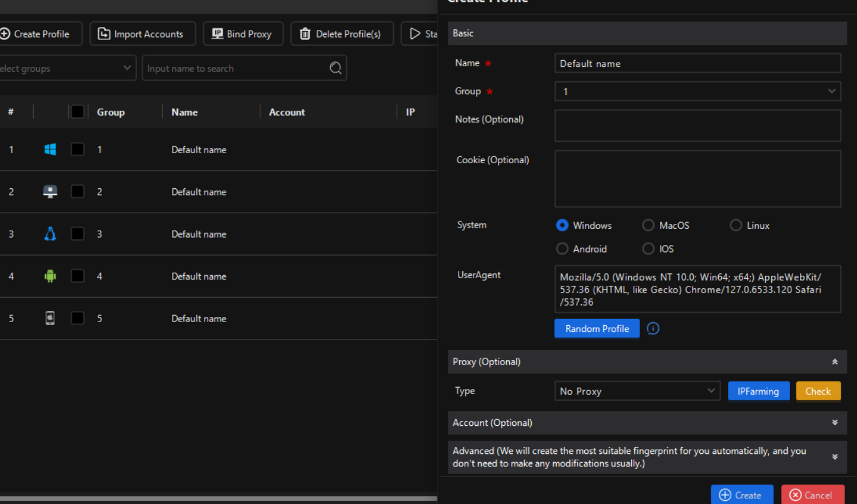Click the blue Random Profile button
Viewport: 857px width, 504px height.
point(597,328)
